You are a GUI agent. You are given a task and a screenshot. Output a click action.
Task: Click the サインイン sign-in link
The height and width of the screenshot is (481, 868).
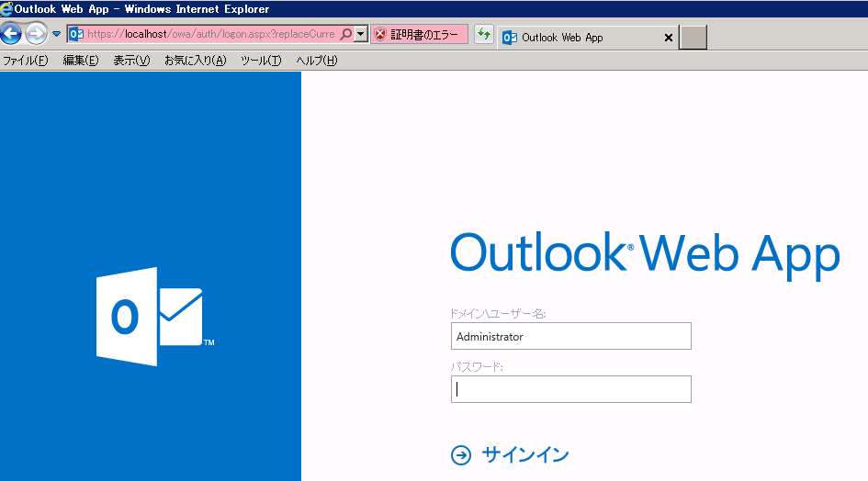(x=525, y=454)
